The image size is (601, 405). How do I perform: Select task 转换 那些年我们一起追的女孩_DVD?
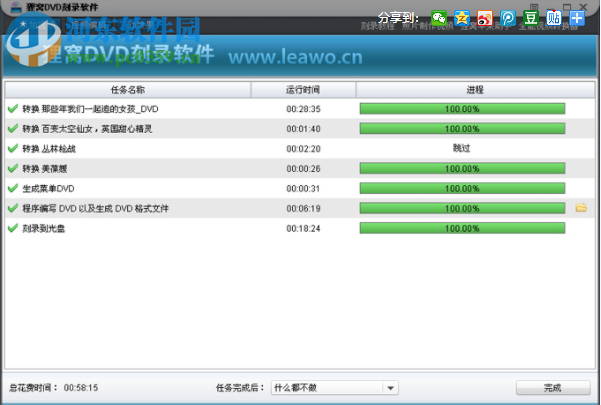pyautogui.click(x=90, y=109)
